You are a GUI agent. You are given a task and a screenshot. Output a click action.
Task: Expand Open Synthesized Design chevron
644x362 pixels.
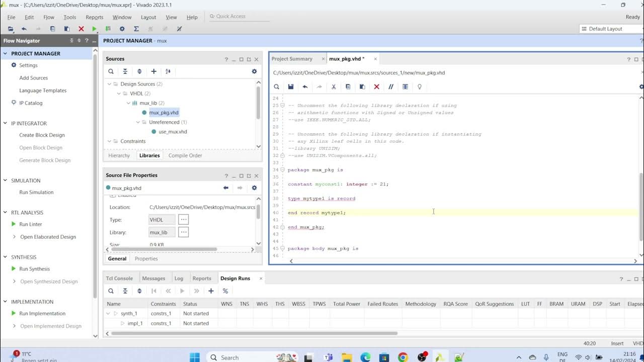coord(14,282)
